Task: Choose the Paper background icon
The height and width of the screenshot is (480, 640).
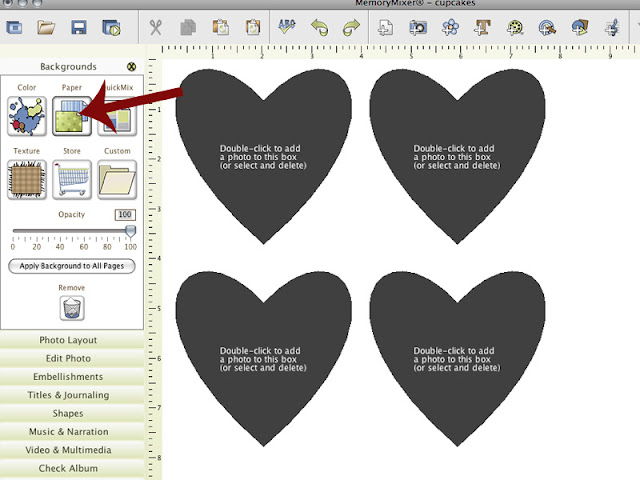Action: pos(72,116)
